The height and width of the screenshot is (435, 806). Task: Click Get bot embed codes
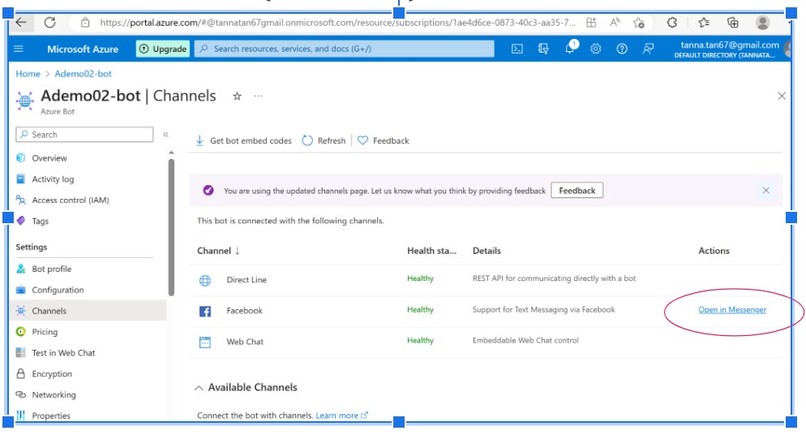243,140
